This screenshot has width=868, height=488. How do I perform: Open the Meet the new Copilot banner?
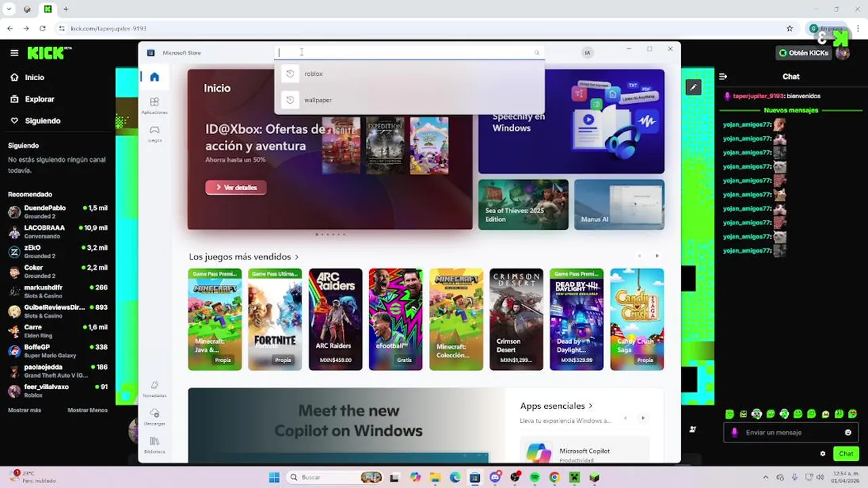(347, 425)
